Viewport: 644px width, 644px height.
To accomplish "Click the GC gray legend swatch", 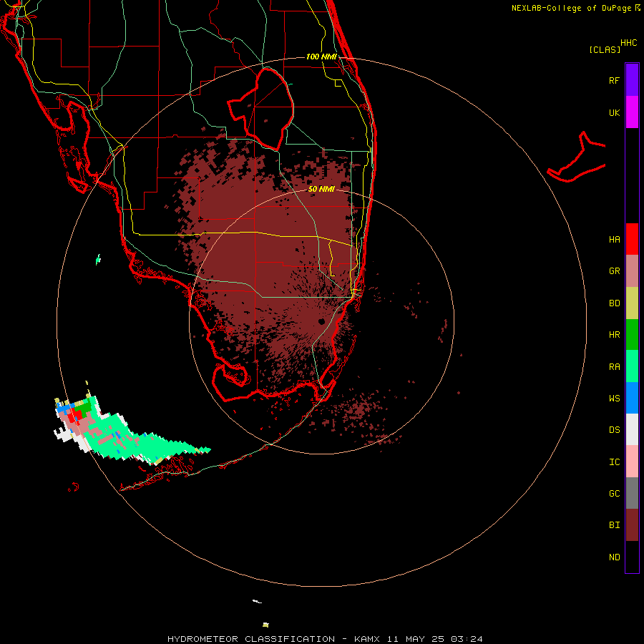I will (632, 493).
